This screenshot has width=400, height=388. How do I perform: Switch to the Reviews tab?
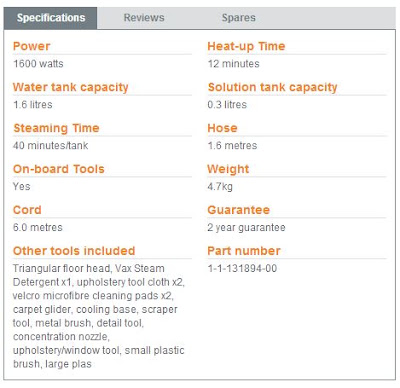click(144, 18)
